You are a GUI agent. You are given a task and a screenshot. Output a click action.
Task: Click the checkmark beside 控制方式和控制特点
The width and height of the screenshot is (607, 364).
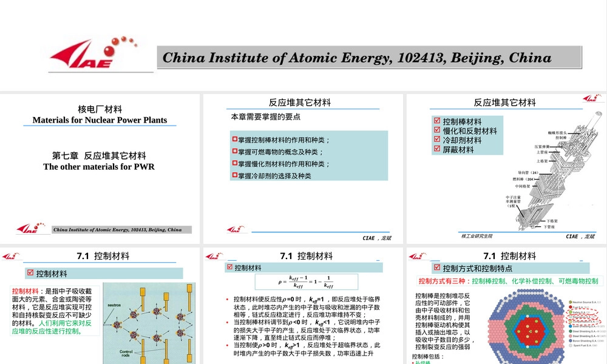coord(437,268)
